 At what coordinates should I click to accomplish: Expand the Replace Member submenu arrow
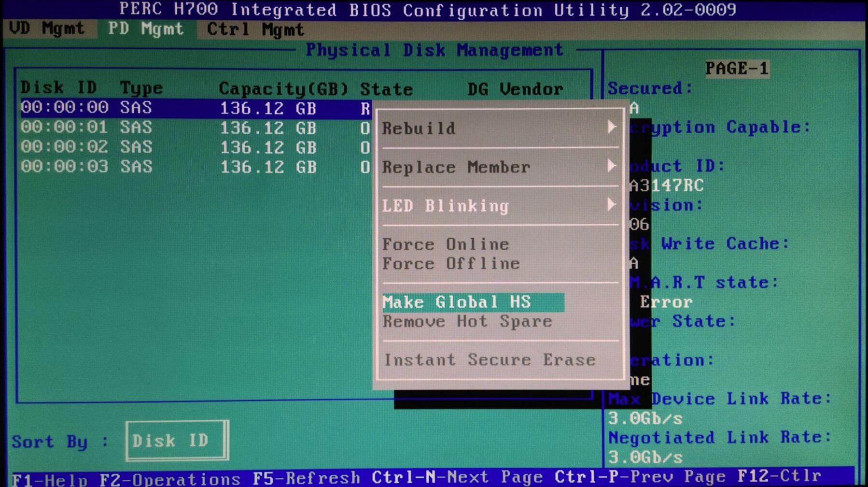click(x=611, y=166)
